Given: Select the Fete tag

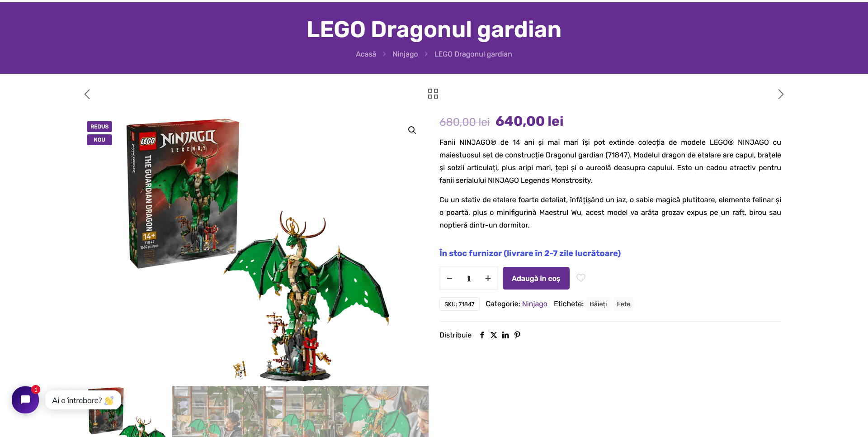Looking at the screenshot, I should 623,304.
